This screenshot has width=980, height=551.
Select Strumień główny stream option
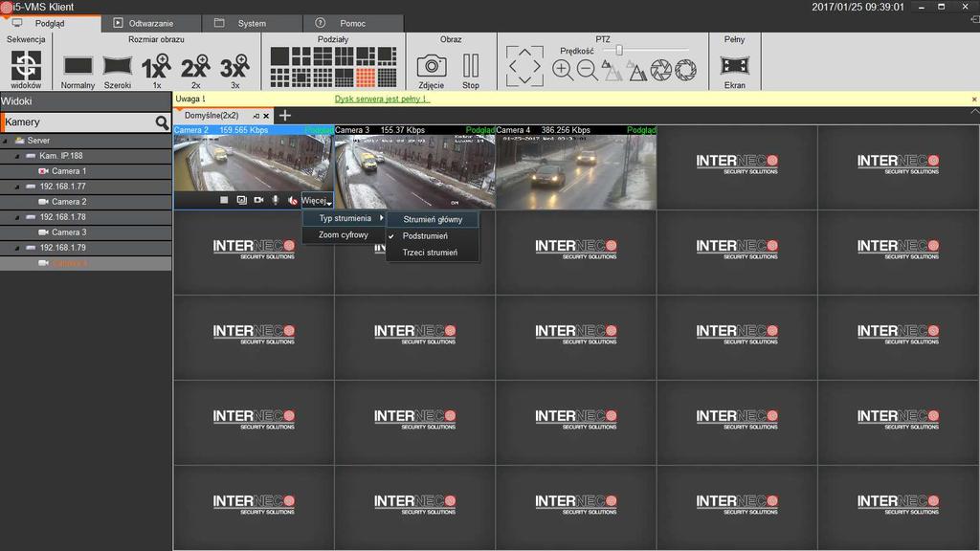click(x=433, y=219)
